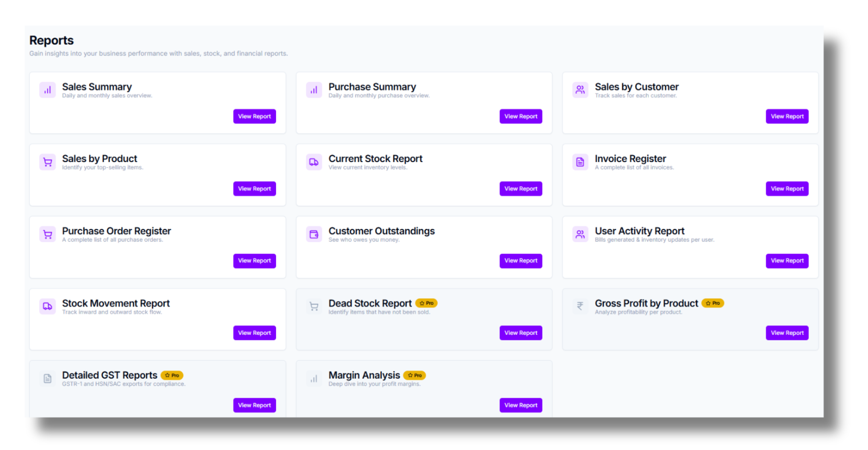868x450 pixels.
Task: View the Detailed GST Reports
Action: (254, 405)
